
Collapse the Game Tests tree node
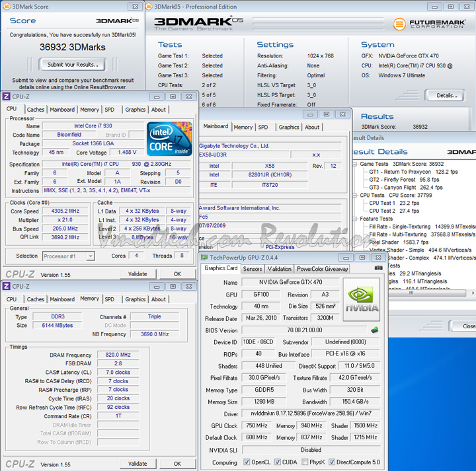click(354, 164)
